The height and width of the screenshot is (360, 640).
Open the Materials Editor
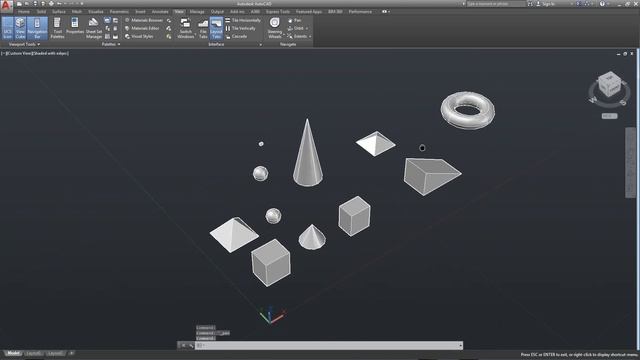(142, 28)
